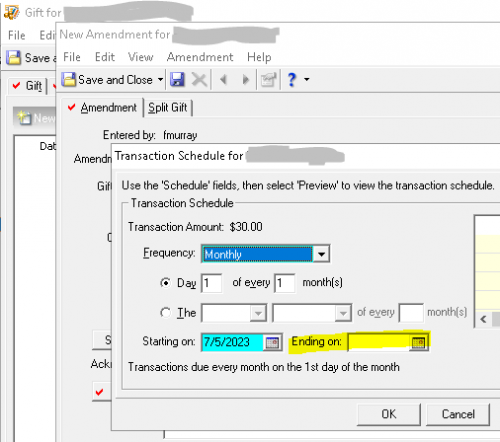Viewport: 500px width, 442px height.
Task: Open the Save and Close dropdown arrow
Action: click(x=160, y=80)
